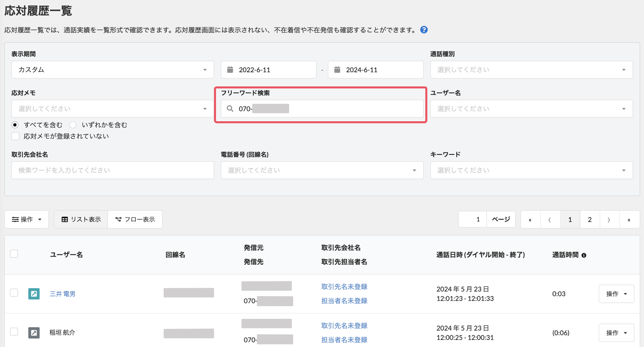Screen dimensions: 644x347
Task: Open the 電話番号 (回線名) dropdown
Action: tap(322, 170)
